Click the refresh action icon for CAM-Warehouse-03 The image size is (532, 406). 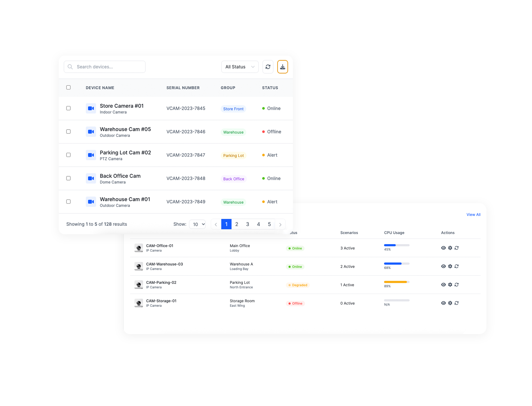coord(457,266)
